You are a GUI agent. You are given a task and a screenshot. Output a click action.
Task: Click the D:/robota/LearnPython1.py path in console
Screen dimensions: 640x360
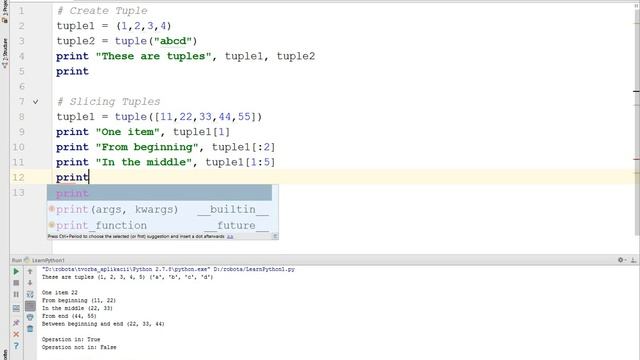pos(254,269)
